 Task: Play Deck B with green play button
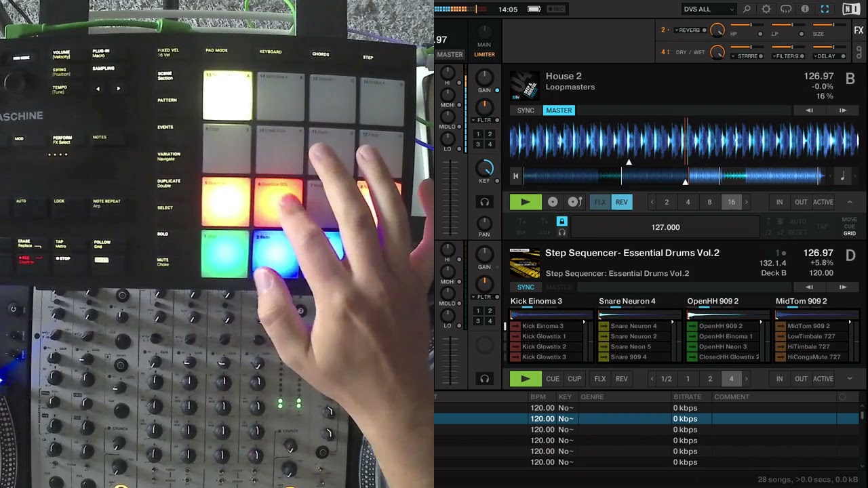coord(526,202)
